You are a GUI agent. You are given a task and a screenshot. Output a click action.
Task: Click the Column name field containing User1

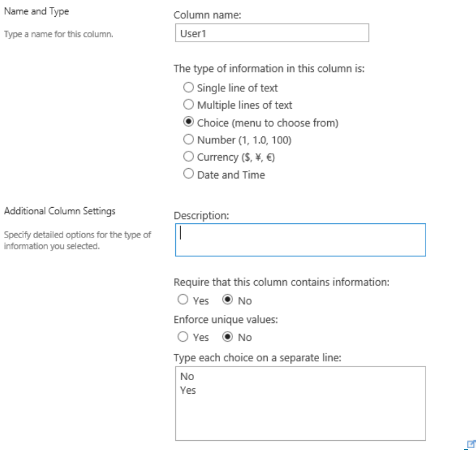(x=272, y=34)
